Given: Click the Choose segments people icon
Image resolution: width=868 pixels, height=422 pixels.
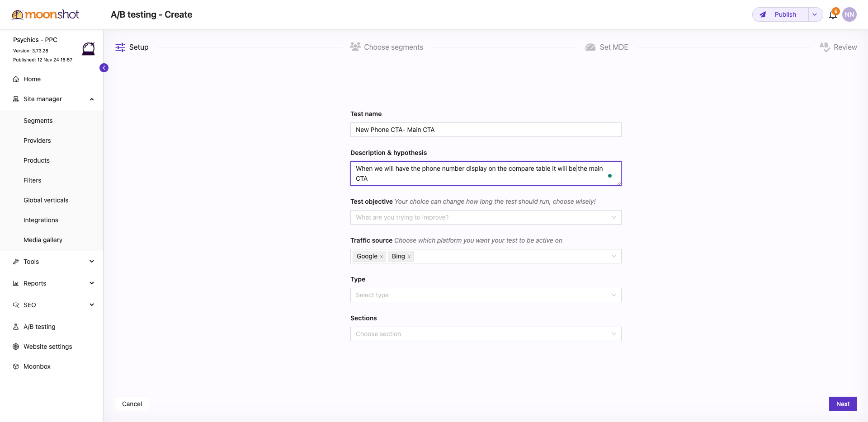Looking at the screenshot, I should [355, 47].
